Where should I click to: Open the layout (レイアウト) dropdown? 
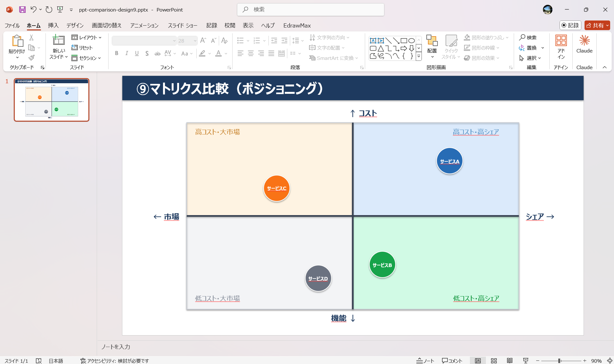pos(86,37)
